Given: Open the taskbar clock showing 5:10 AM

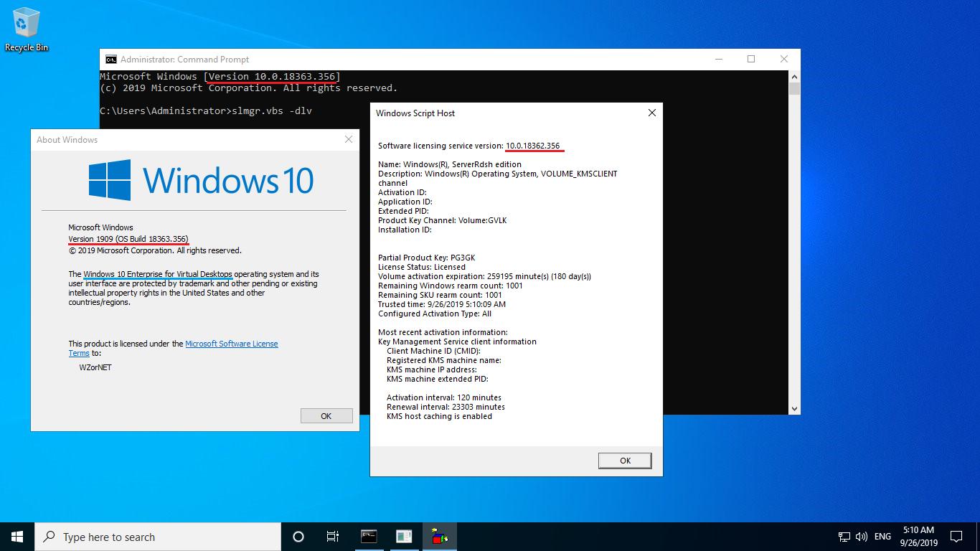Looking at the screenshot, I should [x=918, y=537].
